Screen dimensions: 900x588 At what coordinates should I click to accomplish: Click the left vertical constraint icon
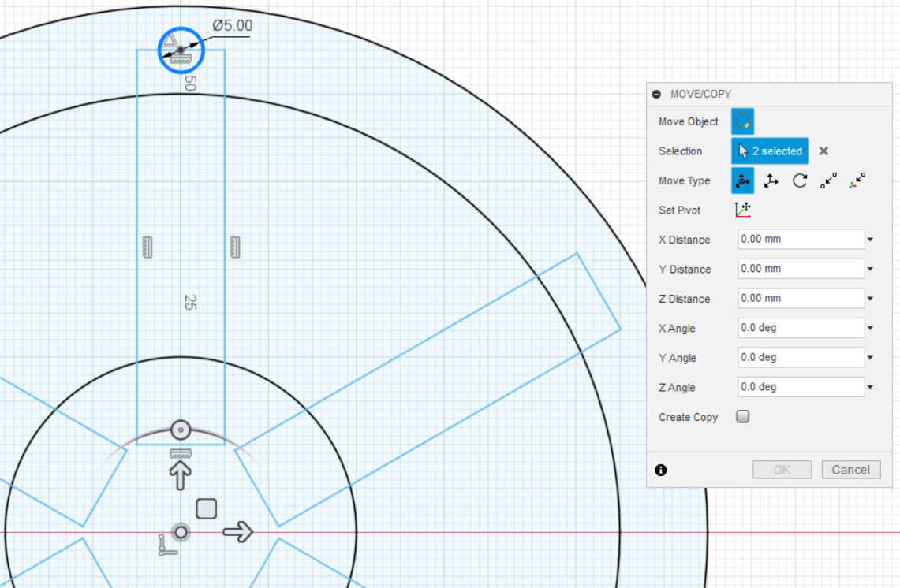pos(147,247)
